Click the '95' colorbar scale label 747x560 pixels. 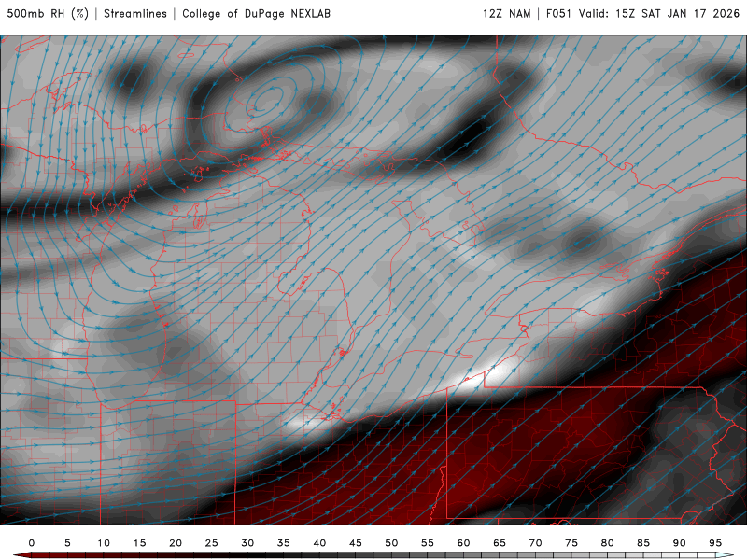[x=715, y=543]
